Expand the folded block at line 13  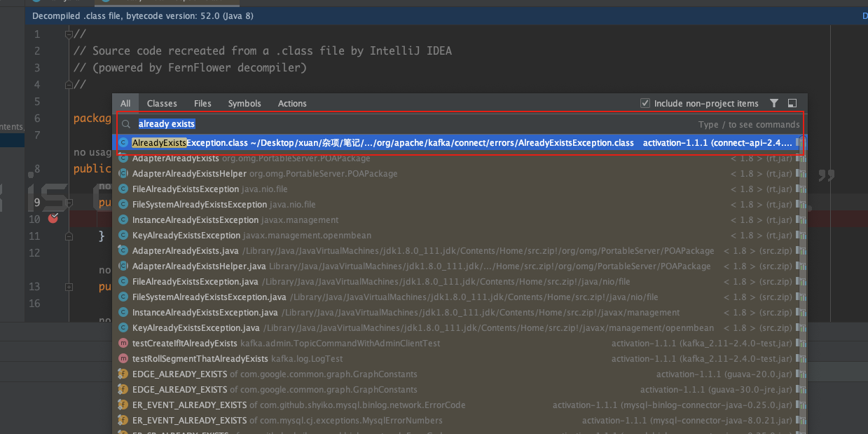(x=69, y=287)
